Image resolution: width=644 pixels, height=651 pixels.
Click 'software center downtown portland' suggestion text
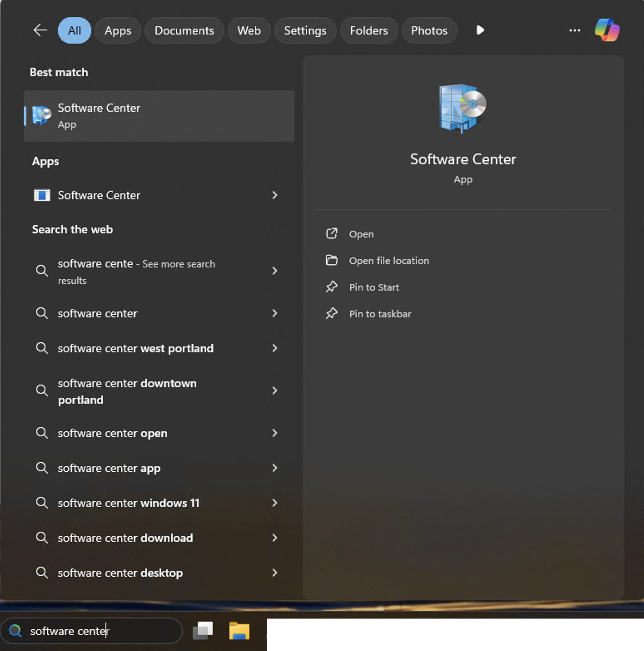pos(127,391)
